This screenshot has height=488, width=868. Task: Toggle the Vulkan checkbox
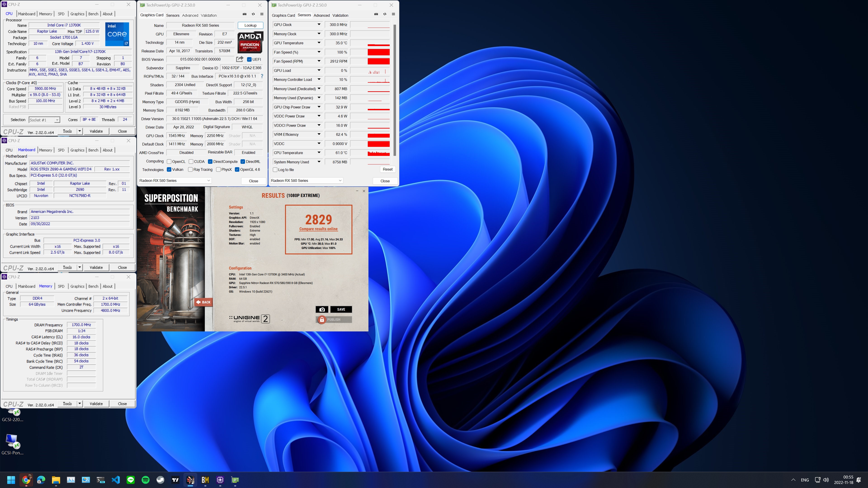[x=169, y=169]
